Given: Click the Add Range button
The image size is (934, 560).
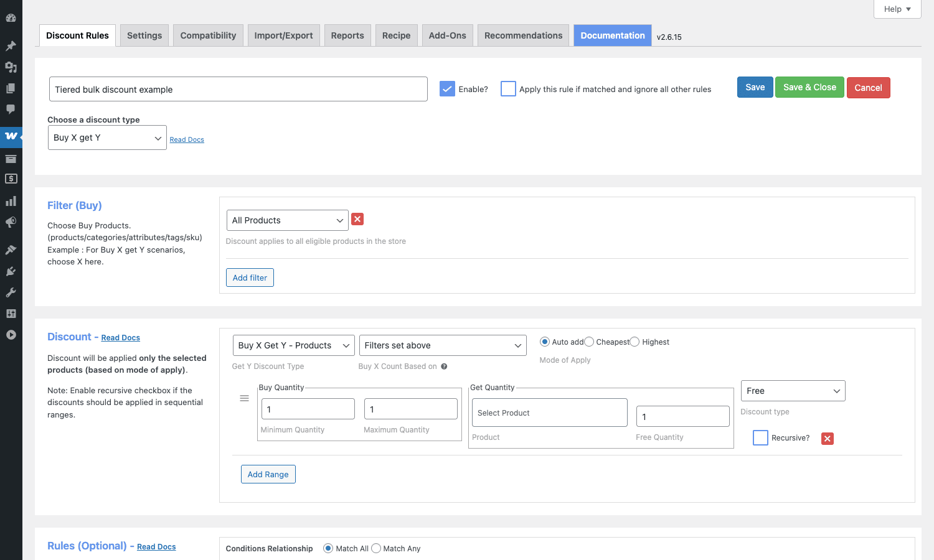Looking at the screenshot, I should pyautogui.click(x=268, y=474).
